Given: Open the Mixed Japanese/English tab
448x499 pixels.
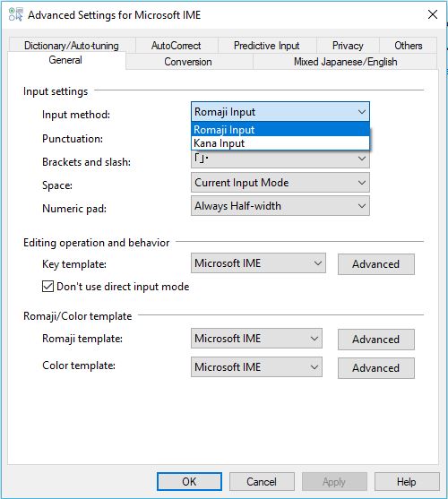Looking at the screenshot, I should tap(346, 62).
